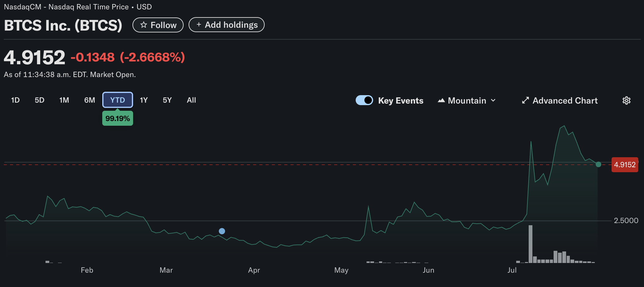Open chart settings gear icon
This screenshot has width=644, height=287.
(626, 100)
